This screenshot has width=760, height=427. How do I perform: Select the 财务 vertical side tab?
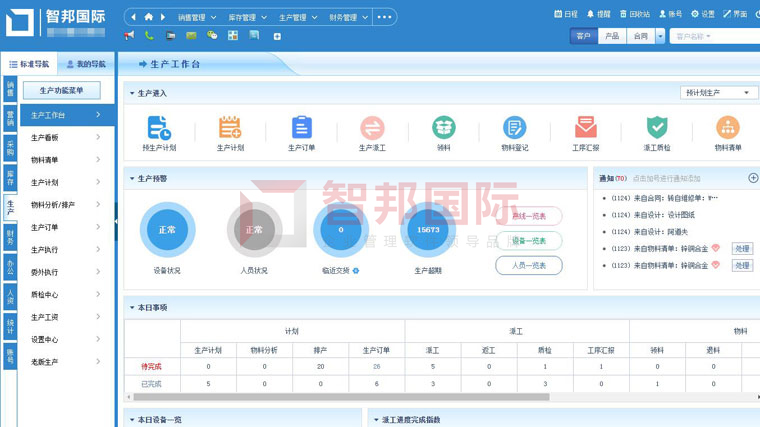tap(10, 238)
